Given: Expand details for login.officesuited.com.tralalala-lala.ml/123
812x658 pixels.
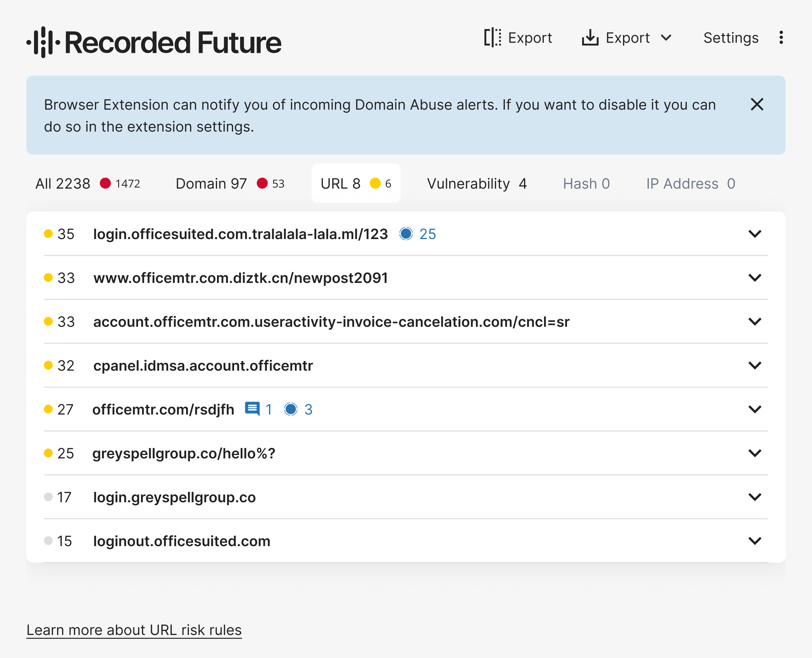Looking at the screenshot, I should click(755, 234).
